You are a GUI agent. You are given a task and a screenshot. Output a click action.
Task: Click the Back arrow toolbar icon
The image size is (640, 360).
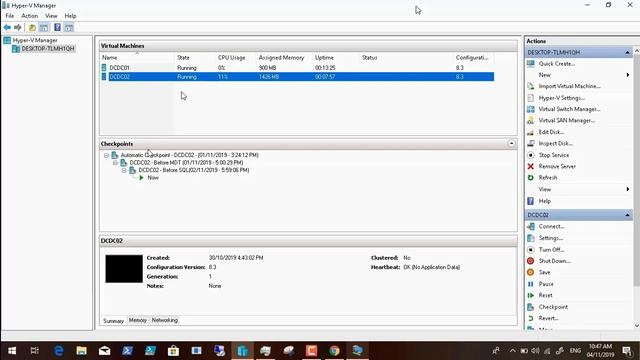pyautogui.click(x=7, y=27)
